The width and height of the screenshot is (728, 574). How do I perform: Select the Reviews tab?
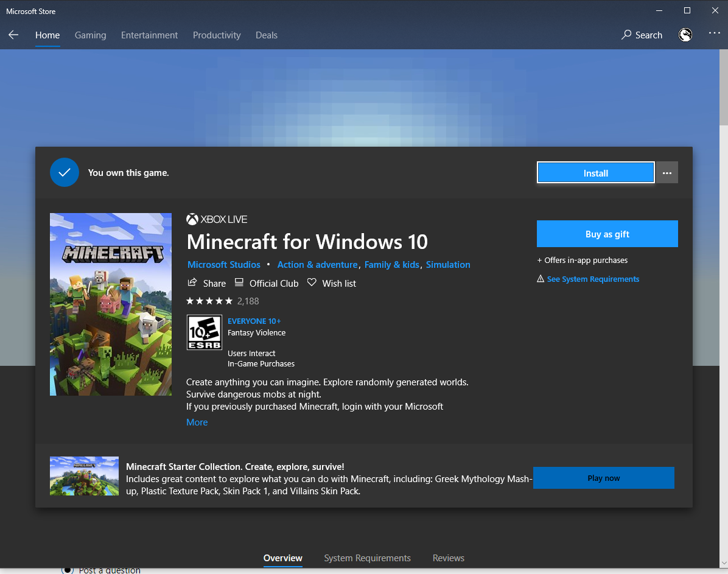pyautogui.click(x=449, y=558)
